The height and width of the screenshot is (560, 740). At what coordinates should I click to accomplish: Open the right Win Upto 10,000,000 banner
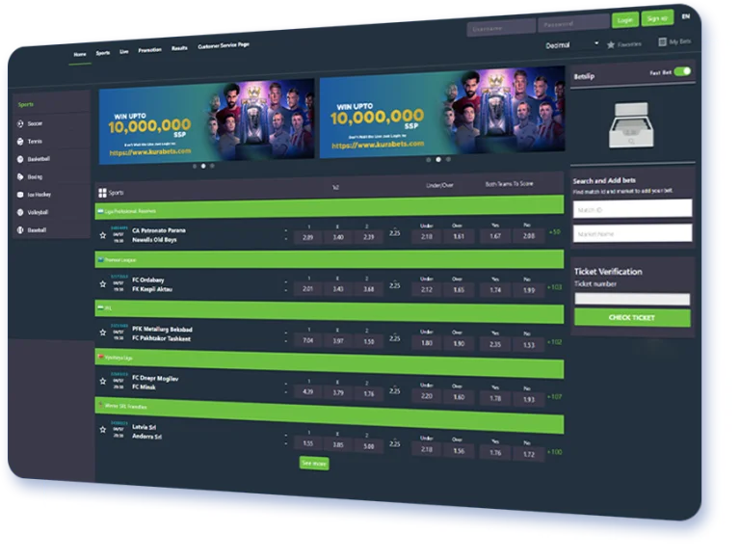click(442, 112)
